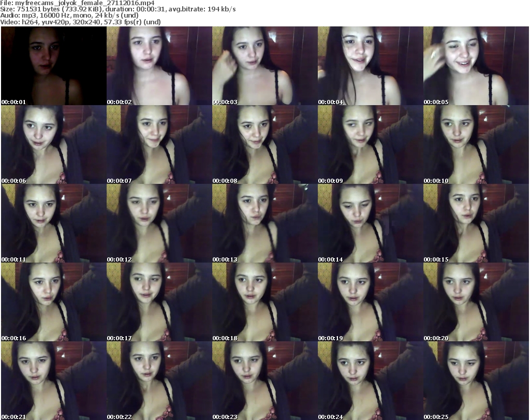The height and width of the screenshot is (420, 530).
Task: Click the 00:00:20 thumbnail
Action: (476, 302)
